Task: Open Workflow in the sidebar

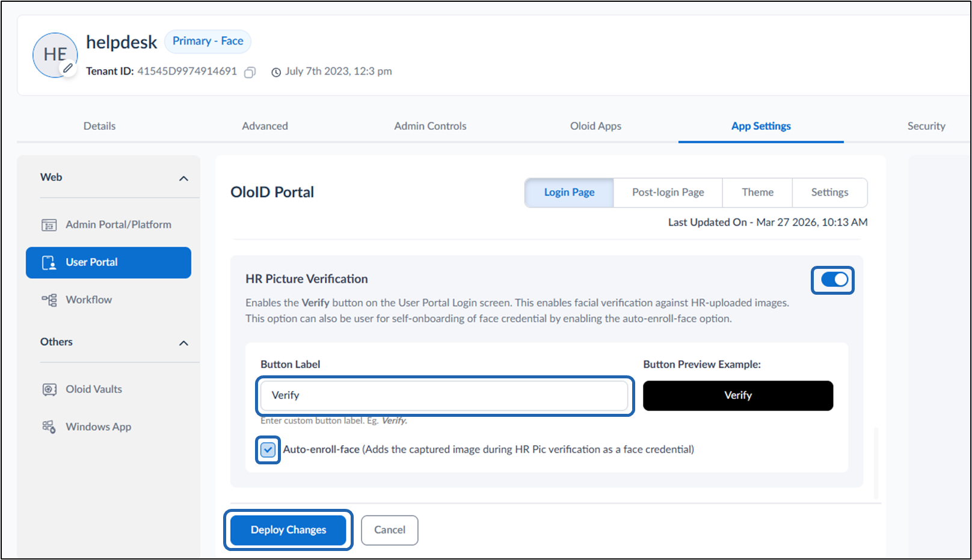Action: (109, 300)
